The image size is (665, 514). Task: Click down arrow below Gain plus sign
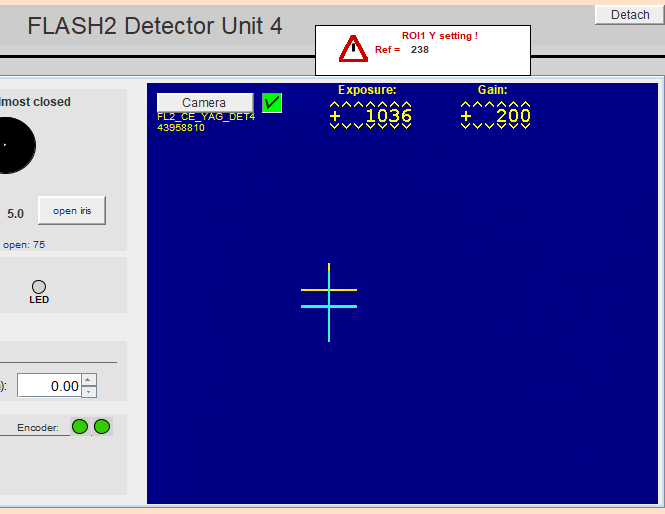pos(465,126)
